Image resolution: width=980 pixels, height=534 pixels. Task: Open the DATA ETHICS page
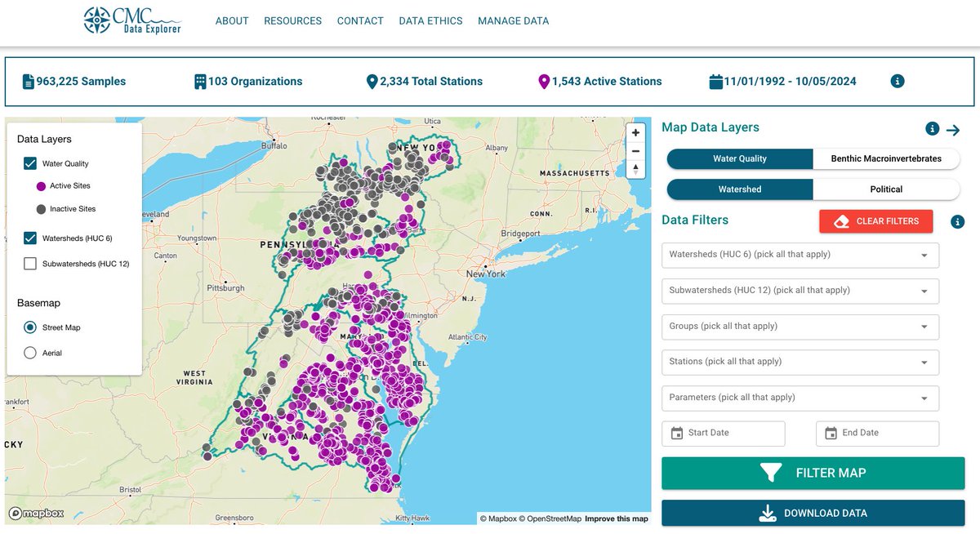430,21
